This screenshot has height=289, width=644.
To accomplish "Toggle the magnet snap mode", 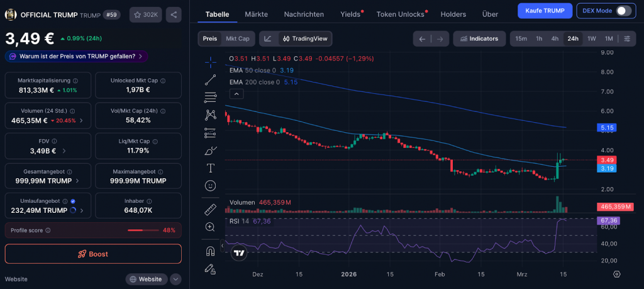I will [211, 251].
